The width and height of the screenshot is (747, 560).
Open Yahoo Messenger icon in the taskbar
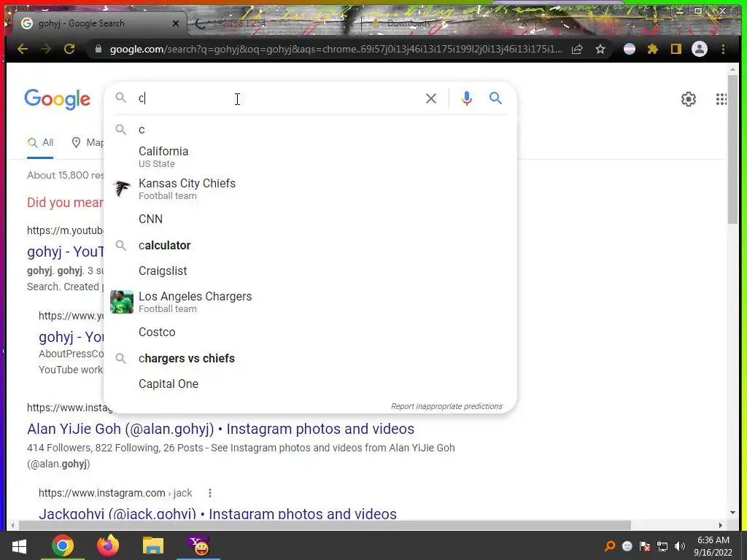coord(198,545)
